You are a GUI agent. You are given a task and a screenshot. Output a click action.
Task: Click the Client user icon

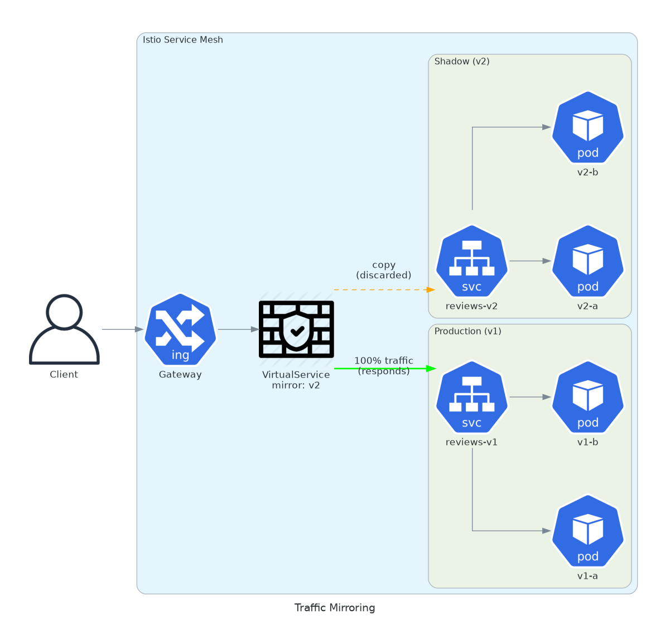click(x=64, y=329)
